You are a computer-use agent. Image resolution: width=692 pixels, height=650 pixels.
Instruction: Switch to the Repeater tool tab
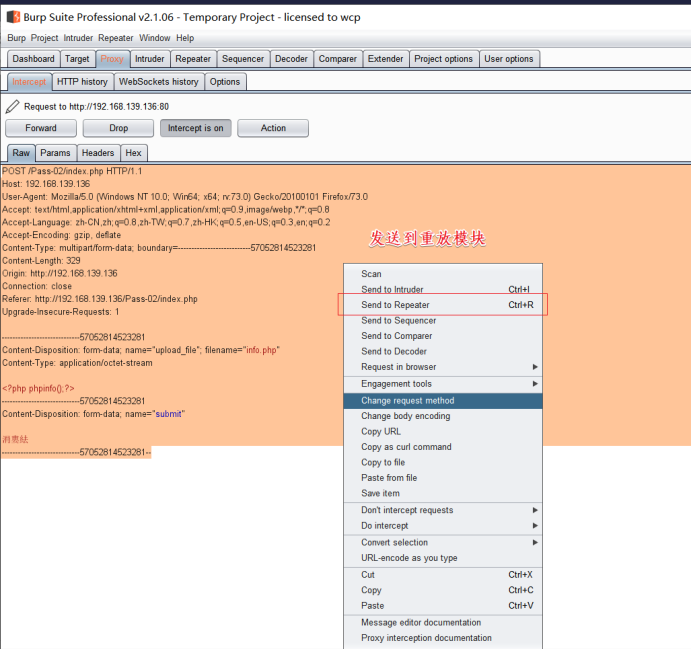[193, 59]
